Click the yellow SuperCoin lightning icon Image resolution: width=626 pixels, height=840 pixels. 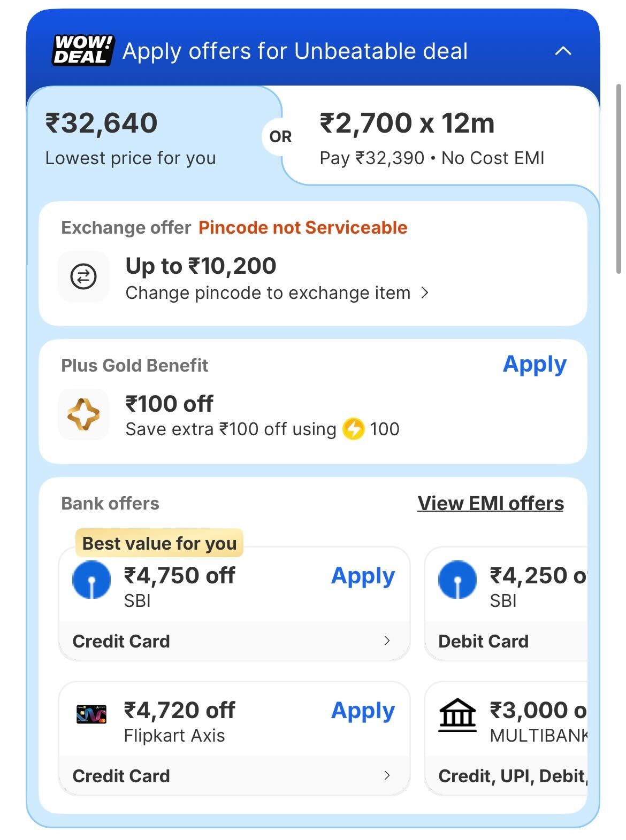click(353, 429)
